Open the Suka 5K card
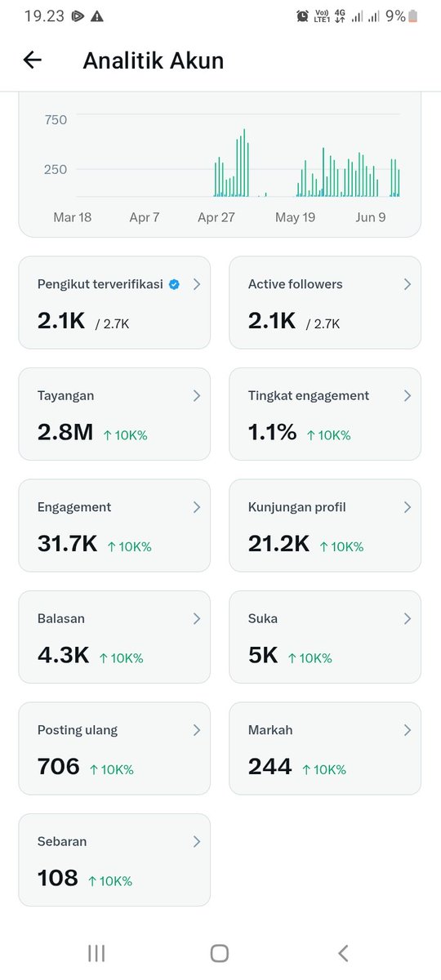 (x=325, y=637)
